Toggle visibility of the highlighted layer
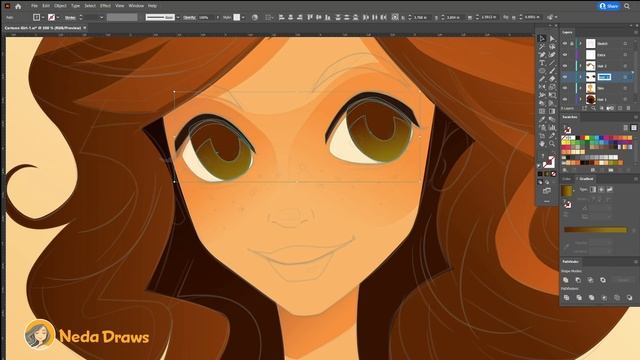This screenshot has width=640, height=360. pyautogui.click(x=565, y=77)
